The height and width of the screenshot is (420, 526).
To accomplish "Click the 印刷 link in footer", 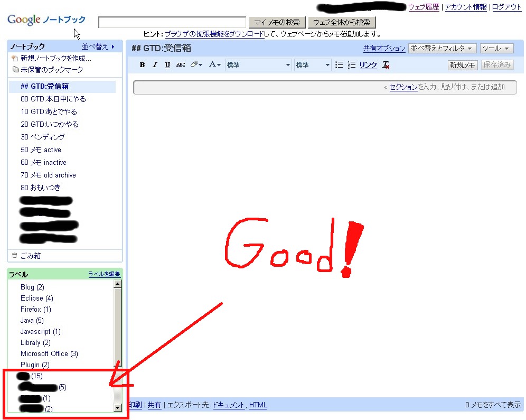I will 135,405.
